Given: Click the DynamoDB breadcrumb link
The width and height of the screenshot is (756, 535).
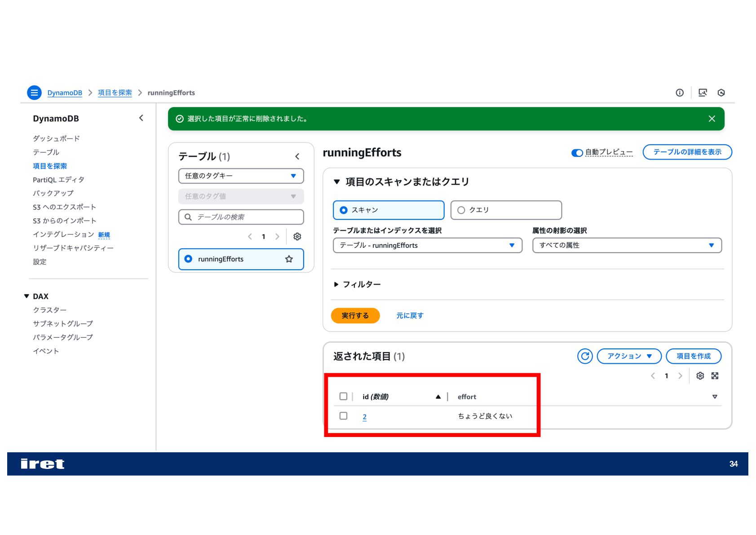Looking at the screenshot, I should tap(65, 93).
